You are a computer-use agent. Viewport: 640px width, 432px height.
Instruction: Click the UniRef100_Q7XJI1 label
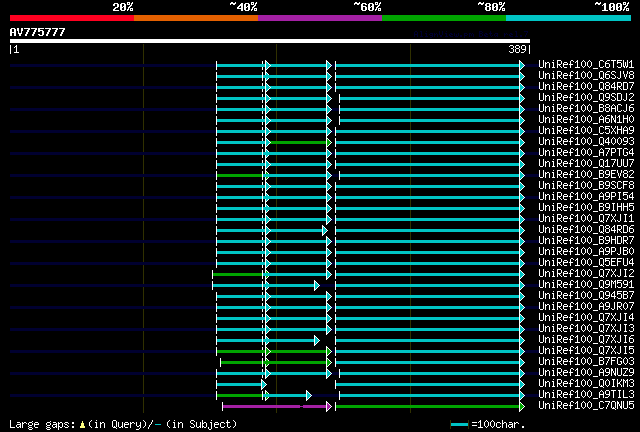[586, 219]
